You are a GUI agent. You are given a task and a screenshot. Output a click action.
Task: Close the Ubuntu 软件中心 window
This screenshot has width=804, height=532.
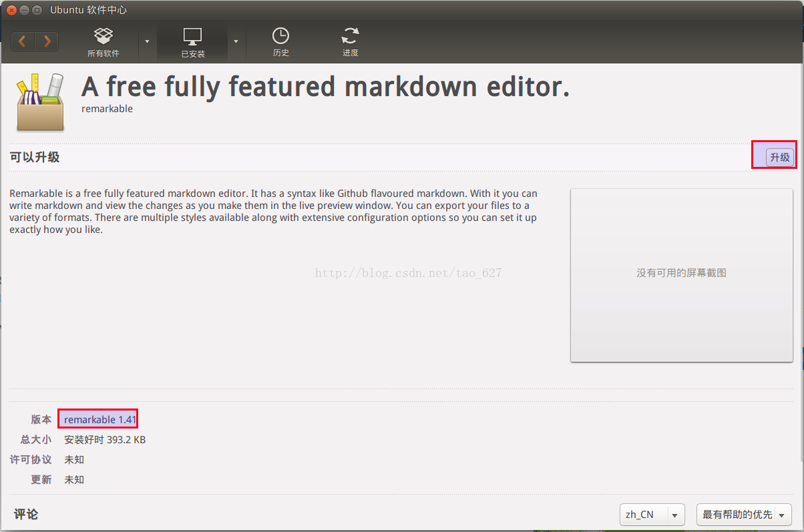click(11, 10)
